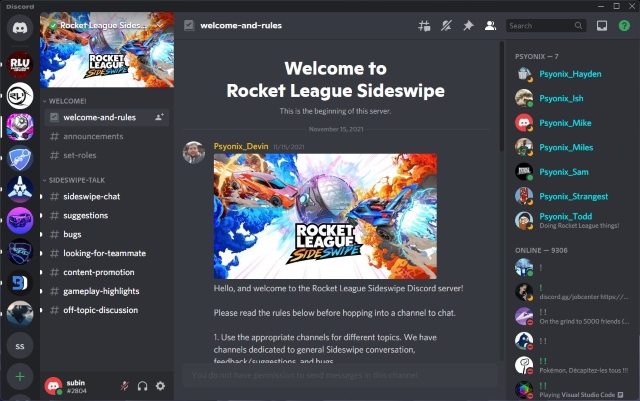Click the Search input field
This screenshot has width=640, height=401.
(546, 26)
